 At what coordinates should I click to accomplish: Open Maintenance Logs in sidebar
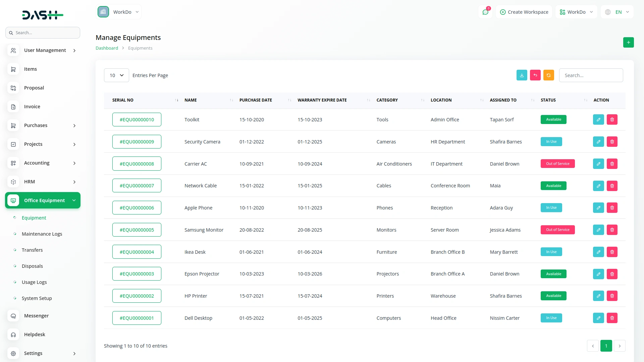42,234
